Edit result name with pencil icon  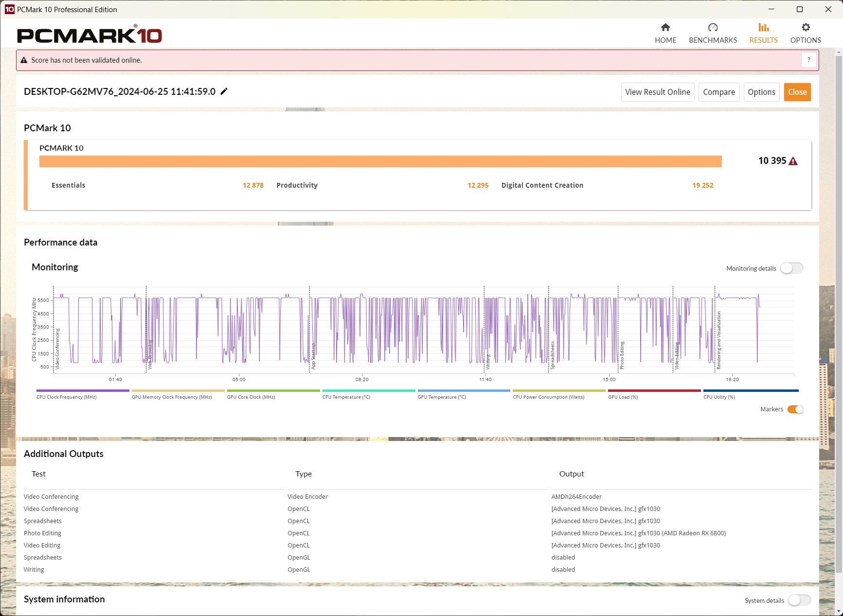tap(224, 91)
